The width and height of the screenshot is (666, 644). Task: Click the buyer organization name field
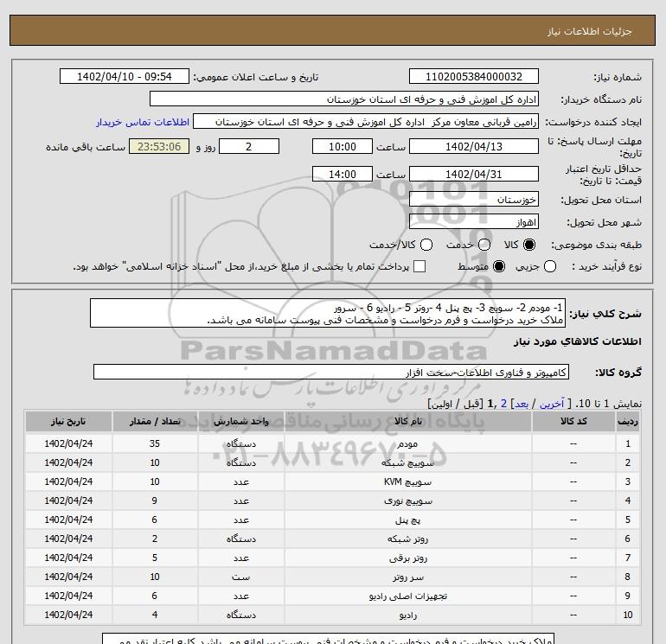tap(344, 99)
